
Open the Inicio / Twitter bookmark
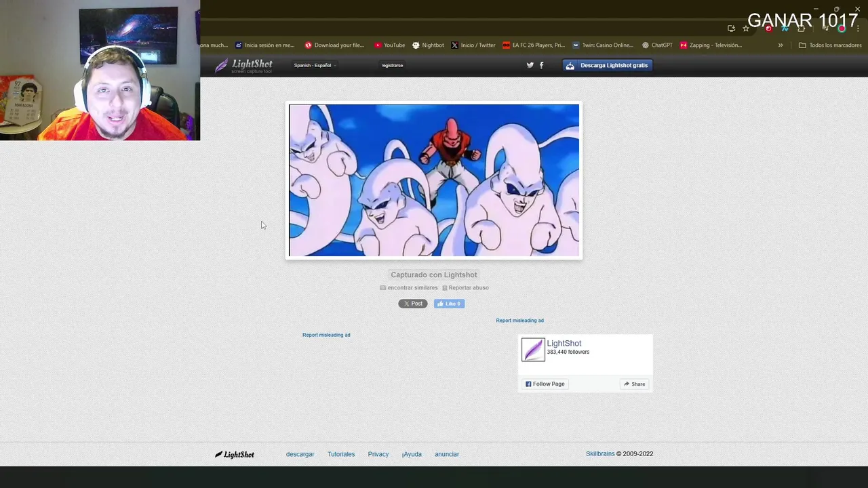pyautogui.click(x=473, y=45)
